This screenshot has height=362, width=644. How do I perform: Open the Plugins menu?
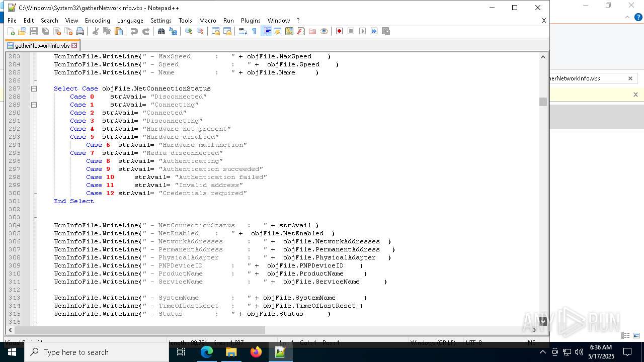click(251, 21)
